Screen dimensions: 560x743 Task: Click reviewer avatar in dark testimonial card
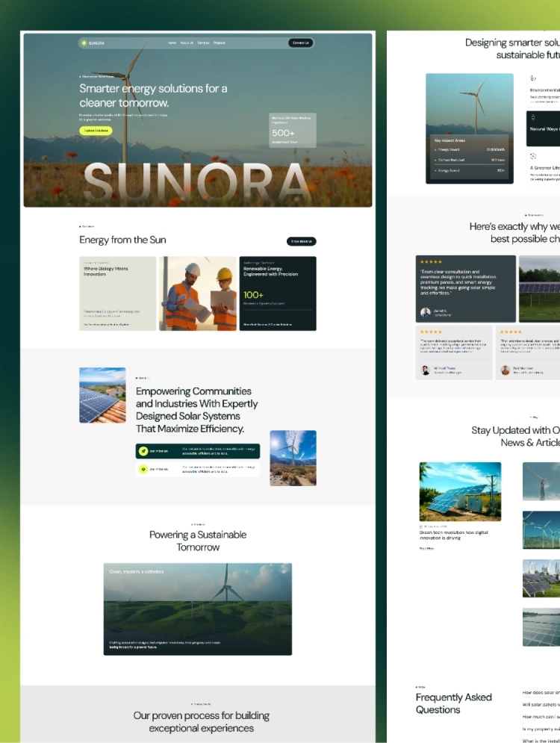point(426,312)
